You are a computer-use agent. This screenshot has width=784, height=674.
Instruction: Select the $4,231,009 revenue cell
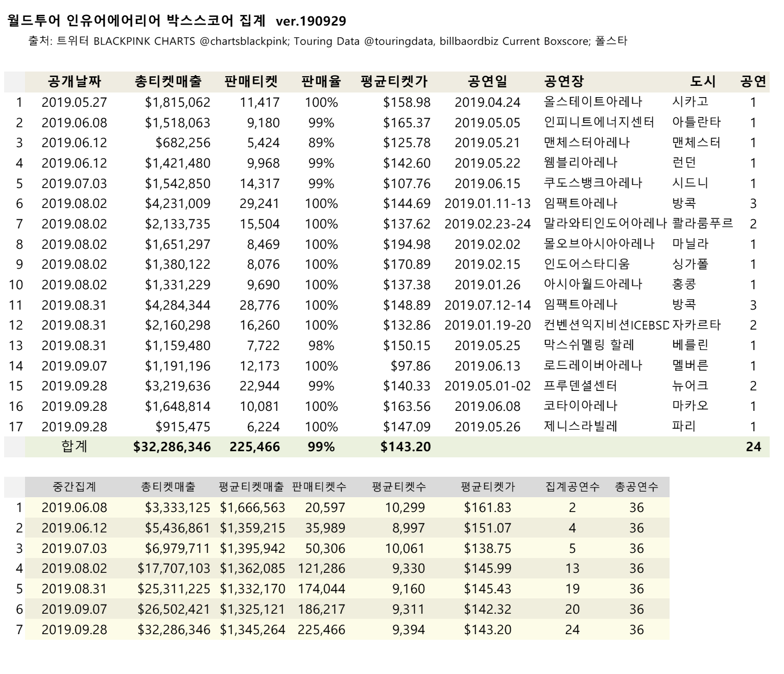pyautogui.click(x=178, y=203)
